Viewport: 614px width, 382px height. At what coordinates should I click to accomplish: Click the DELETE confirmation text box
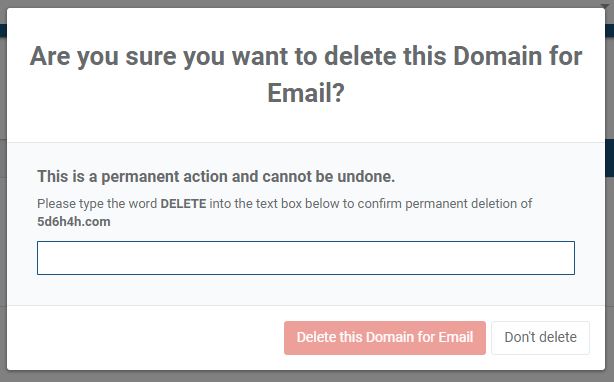(306, 258)
